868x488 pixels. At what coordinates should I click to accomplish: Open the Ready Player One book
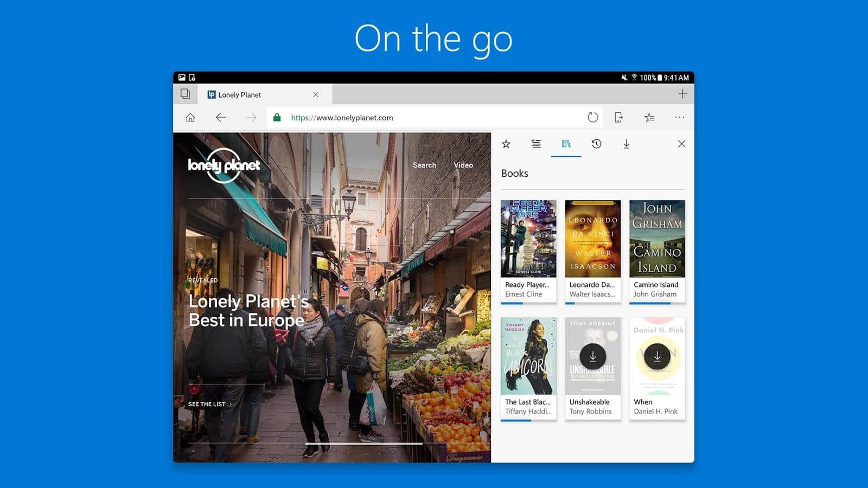(x=528, y=250)
